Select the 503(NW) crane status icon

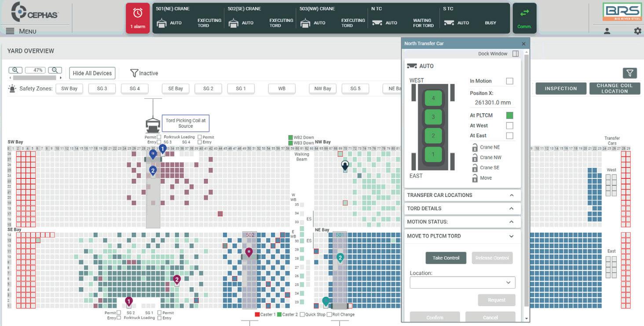305,23
